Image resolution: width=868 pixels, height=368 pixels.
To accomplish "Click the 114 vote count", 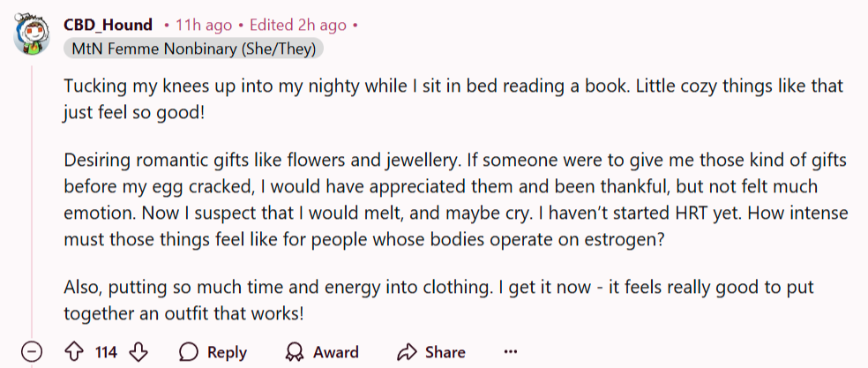I will coord(106,352).
